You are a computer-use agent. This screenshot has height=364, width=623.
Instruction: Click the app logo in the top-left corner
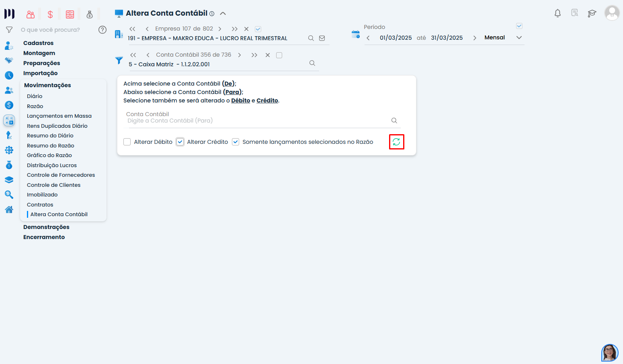[9, 14]
